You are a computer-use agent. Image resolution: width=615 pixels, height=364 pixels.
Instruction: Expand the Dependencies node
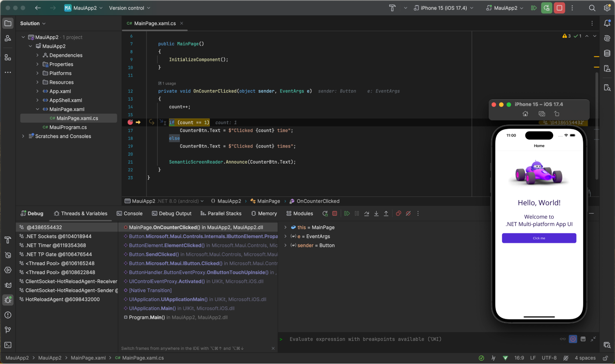(37, 55)
